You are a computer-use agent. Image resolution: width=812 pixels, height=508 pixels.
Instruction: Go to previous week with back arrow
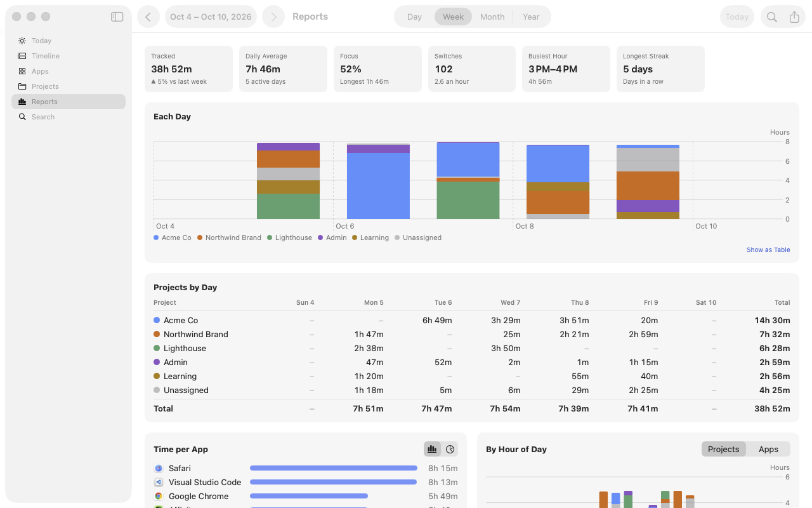coord(148,17)
